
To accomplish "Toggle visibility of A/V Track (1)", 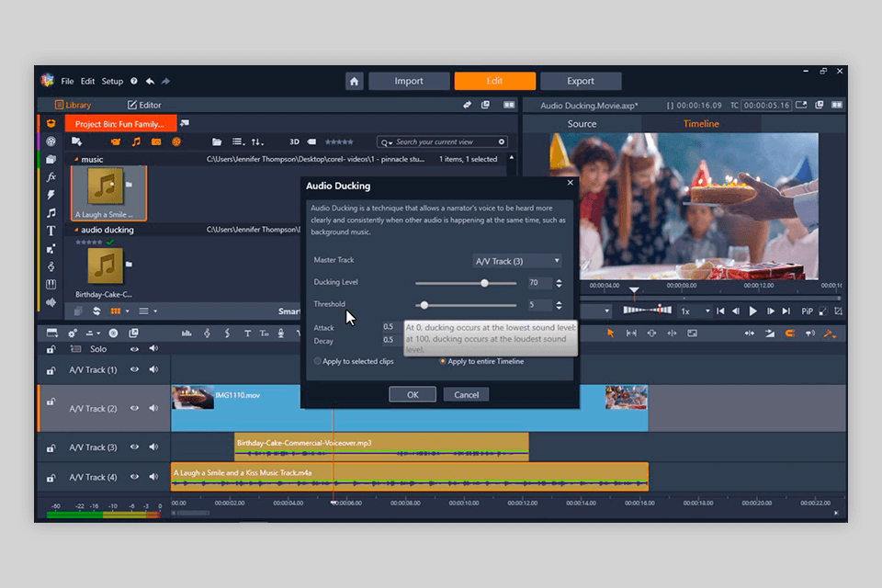I will pyautogui.click(x=134, y=369).
